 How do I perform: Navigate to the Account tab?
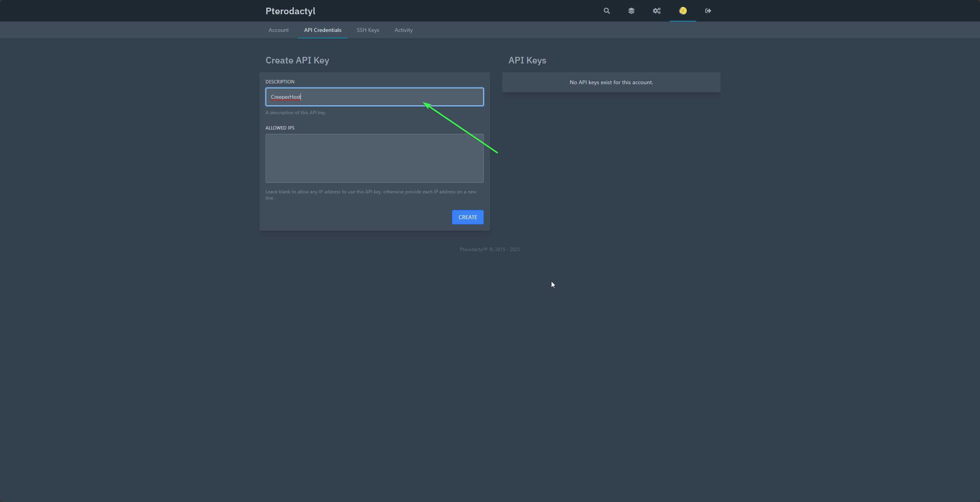[x=279, y=30]
